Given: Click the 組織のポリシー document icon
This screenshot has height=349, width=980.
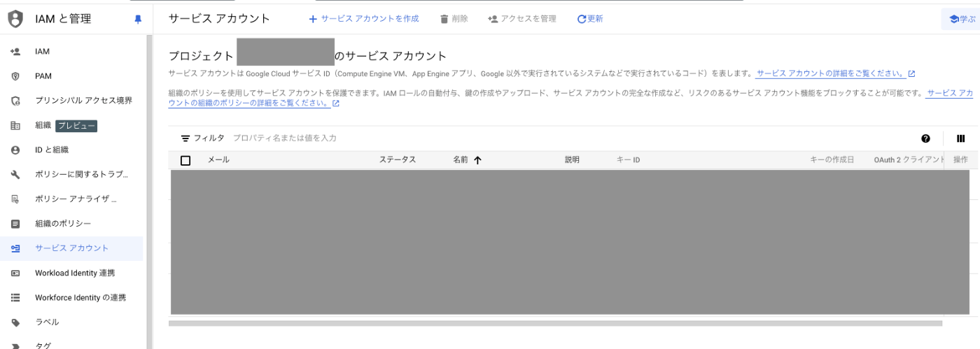Looking at the screenshot, I should coord(15,224).
